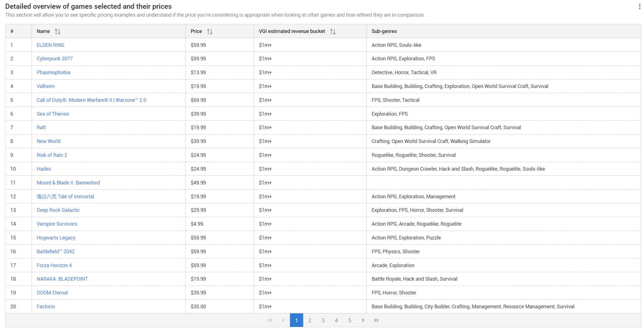The height and width of the screenshot is (330, 644).
Task: Open the Battlefield 2042 link
Action: coord(56,251)
